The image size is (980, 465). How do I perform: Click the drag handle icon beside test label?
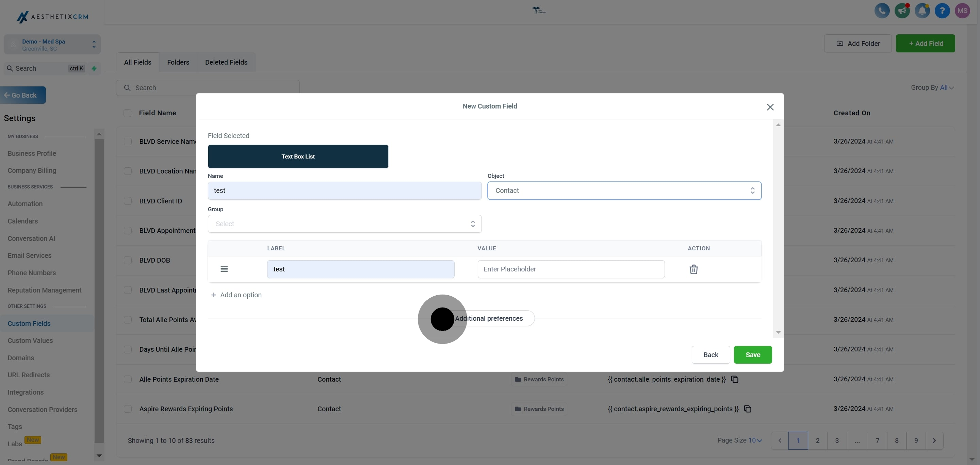pos(224,269)
